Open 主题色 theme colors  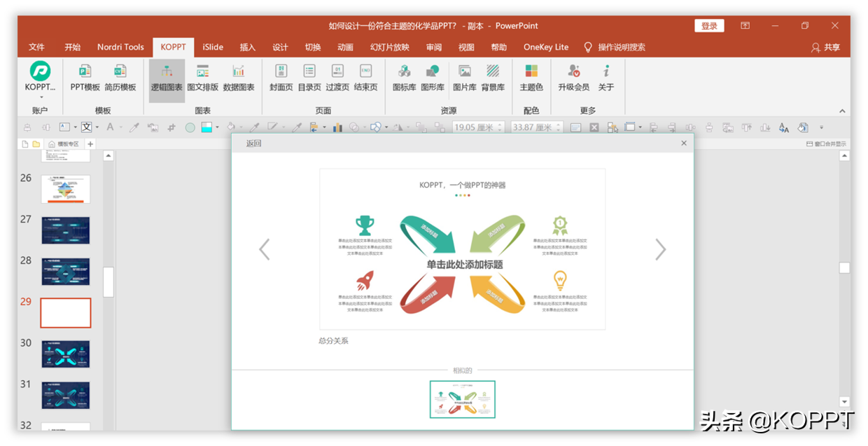pos(531,78)
